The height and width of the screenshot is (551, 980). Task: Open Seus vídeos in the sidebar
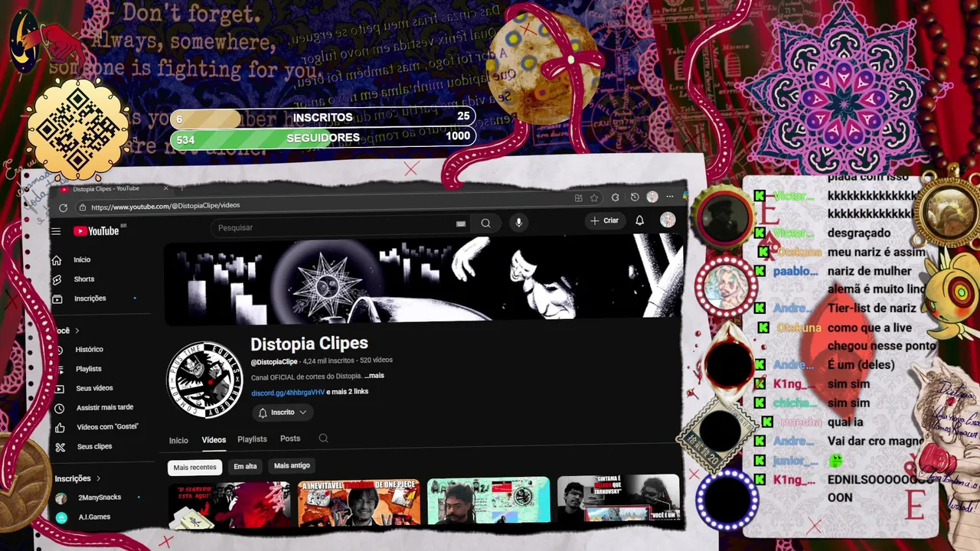tap(94, 388)
